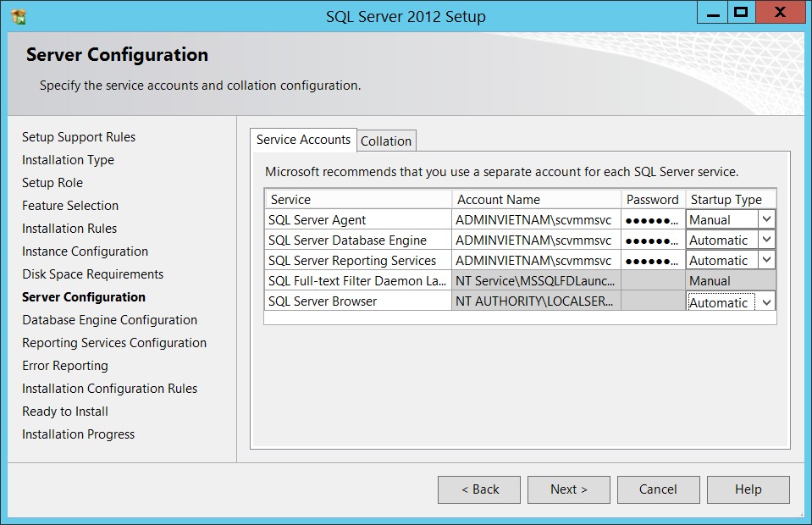Select the Service Accounts tab
The width and height of the screenshot is (812, 525).
tap(303, 140)
